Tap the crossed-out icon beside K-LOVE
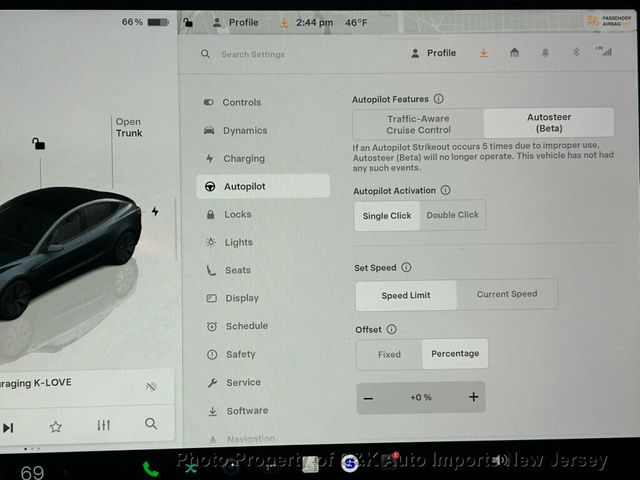 (151, 386)
